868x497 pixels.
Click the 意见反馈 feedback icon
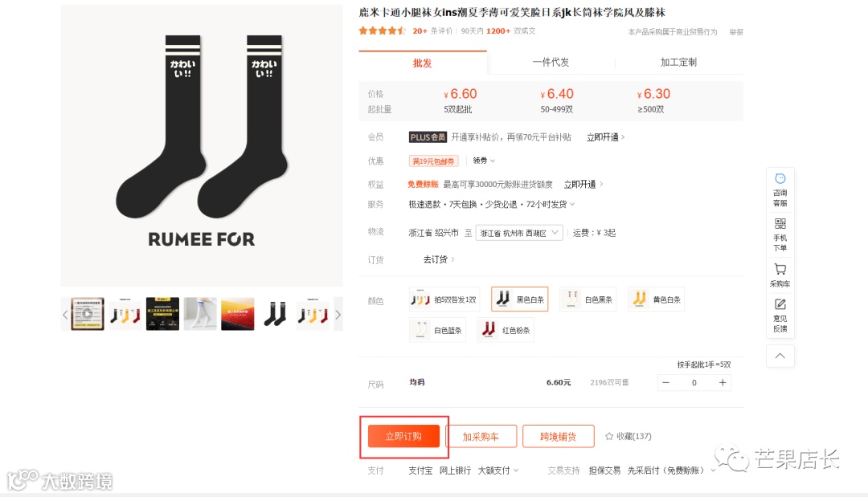point(780,304)
